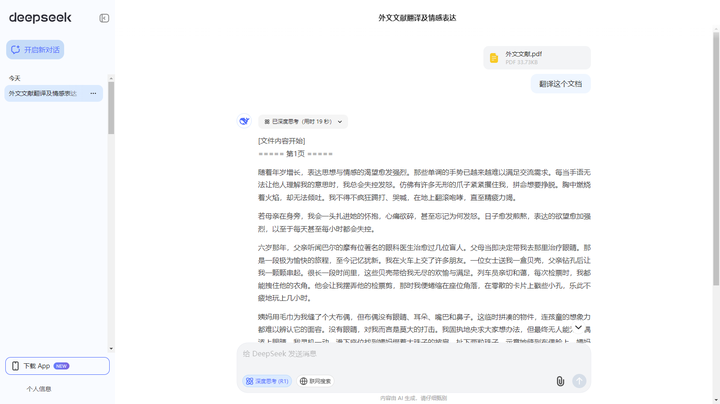
Task: Click the phone icon in 下载 App
Action: coord(15,366)
